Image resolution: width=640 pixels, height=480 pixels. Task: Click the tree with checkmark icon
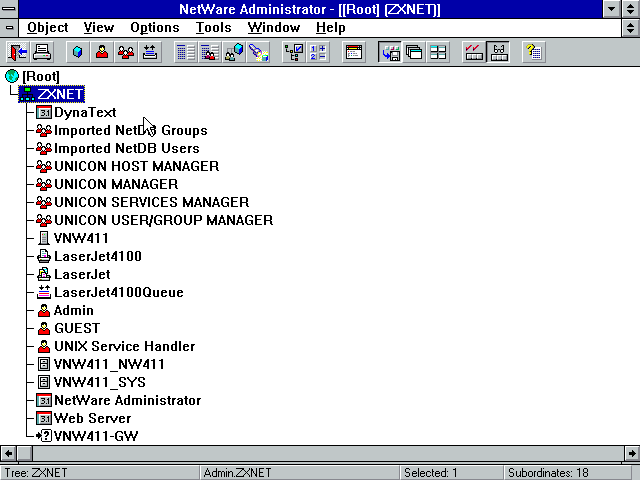(294, 52)
